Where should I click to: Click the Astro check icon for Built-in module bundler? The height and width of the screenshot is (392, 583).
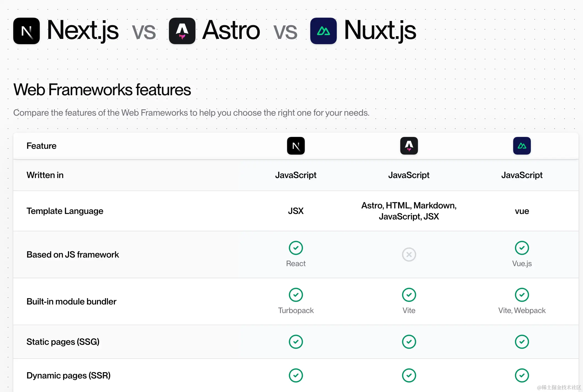coord(409,295)
